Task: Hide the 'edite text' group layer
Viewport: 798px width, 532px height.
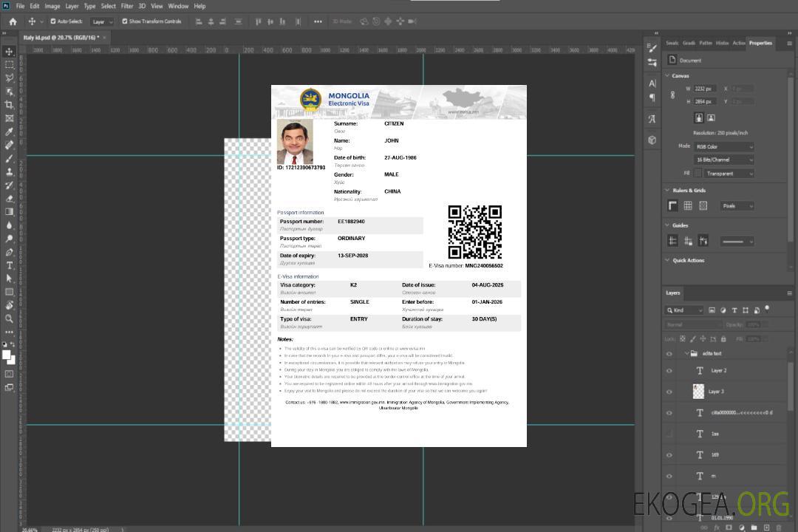Action: 669,354
